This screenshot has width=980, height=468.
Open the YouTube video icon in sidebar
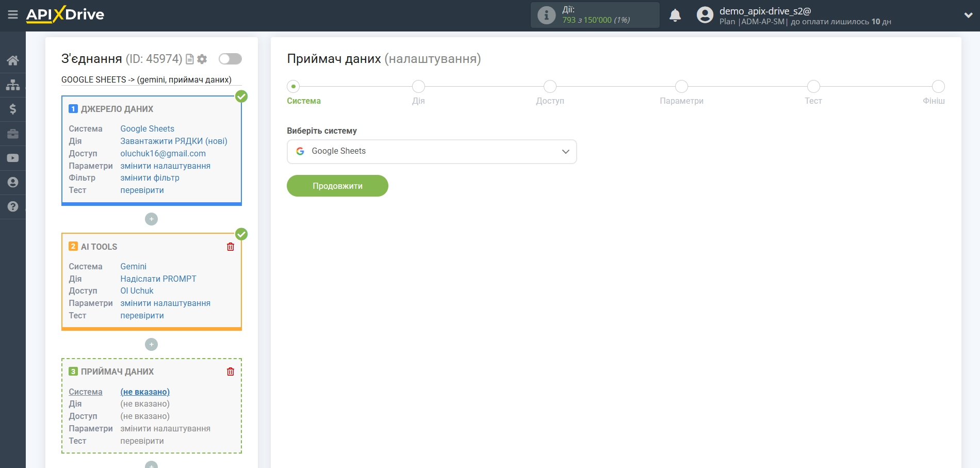tap(13, 158)
